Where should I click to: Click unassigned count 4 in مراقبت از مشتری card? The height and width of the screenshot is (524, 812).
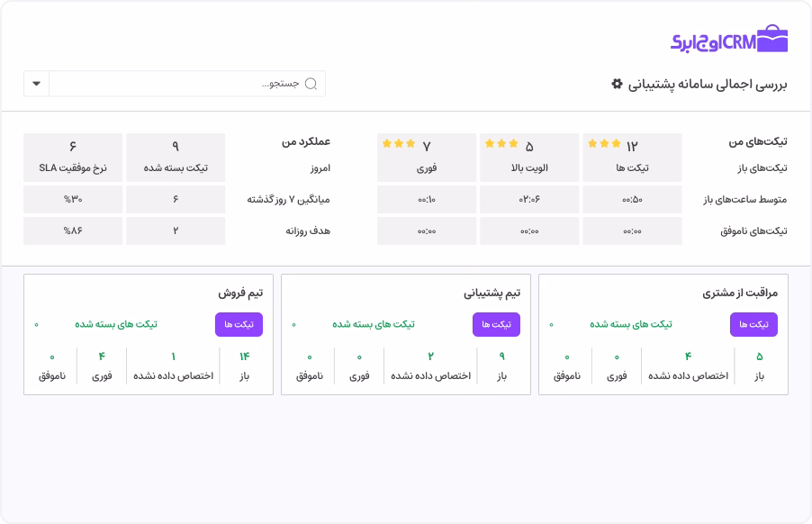point(688,357)
